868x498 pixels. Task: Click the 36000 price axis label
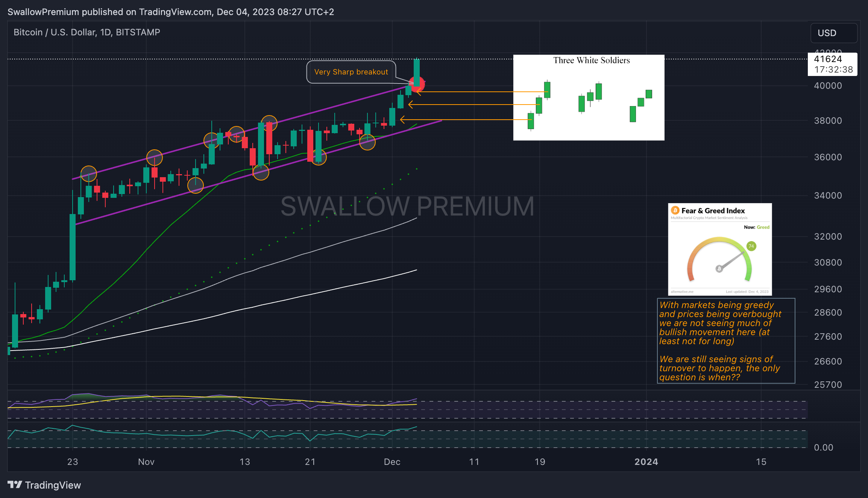(828, 157)
